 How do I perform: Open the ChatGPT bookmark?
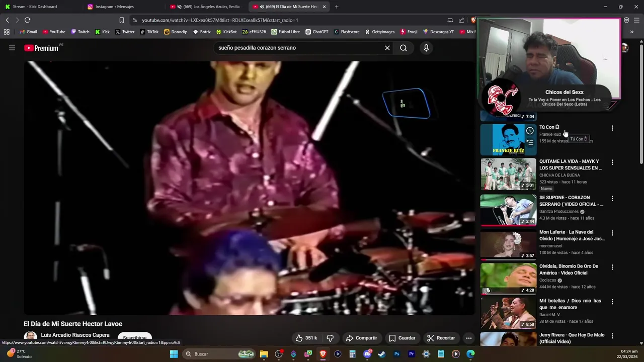[316, 32]
